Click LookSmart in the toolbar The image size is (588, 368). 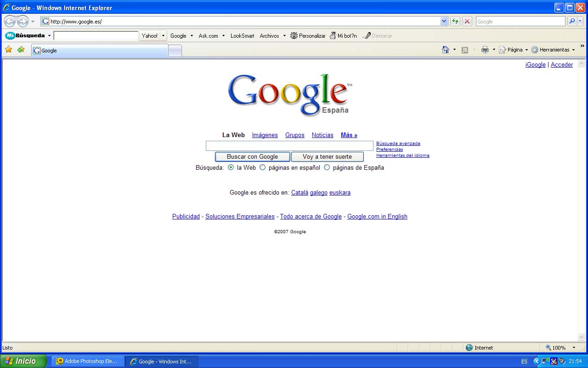pyautogui.click(x=242, y=35)
